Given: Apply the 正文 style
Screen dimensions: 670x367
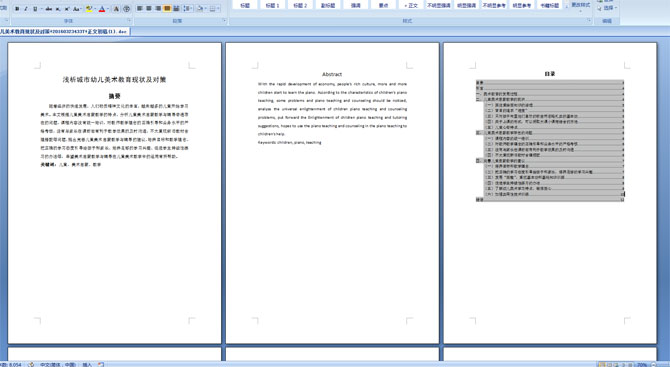Looking at the screenshot, I should pyautogui.click(x=411, y=5).
